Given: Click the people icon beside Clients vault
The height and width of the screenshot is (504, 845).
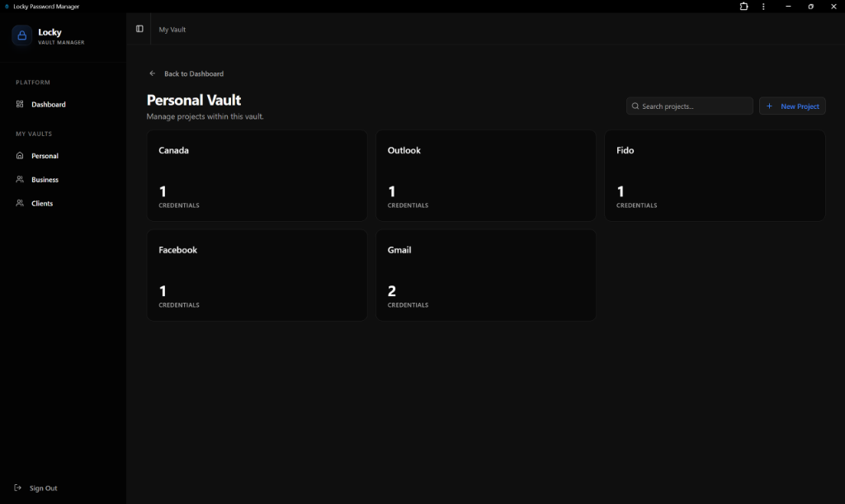Looking at the screenshot, I should 18,203.
